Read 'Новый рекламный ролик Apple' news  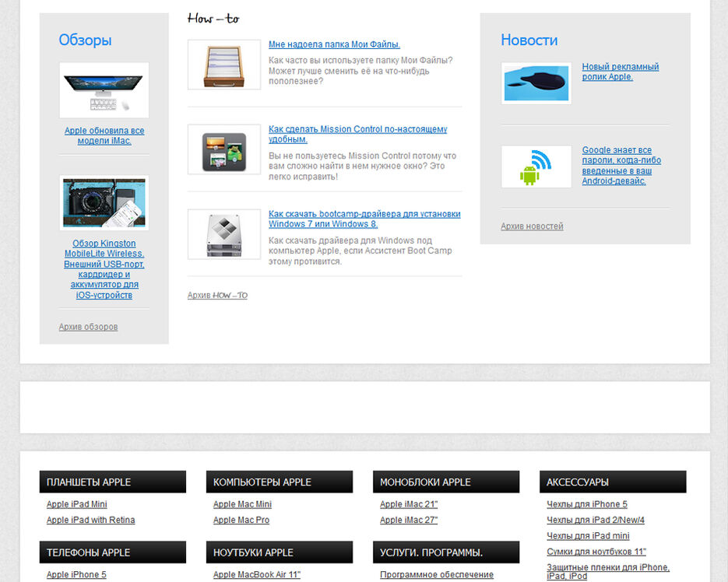click(x=620, y=72)
